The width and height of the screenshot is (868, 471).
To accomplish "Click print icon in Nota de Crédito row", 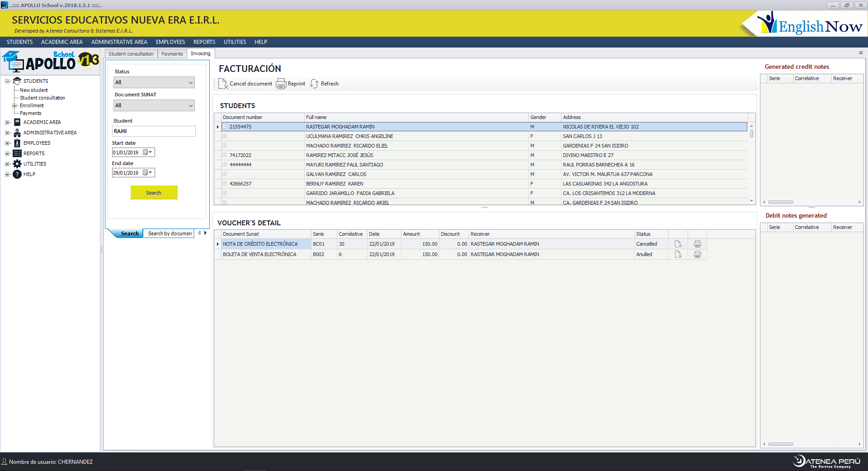I will (x=698, y=244).
